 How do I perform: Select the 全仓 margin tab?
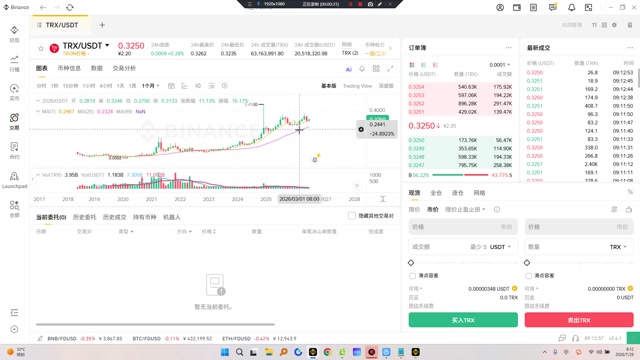click(436, 193)
